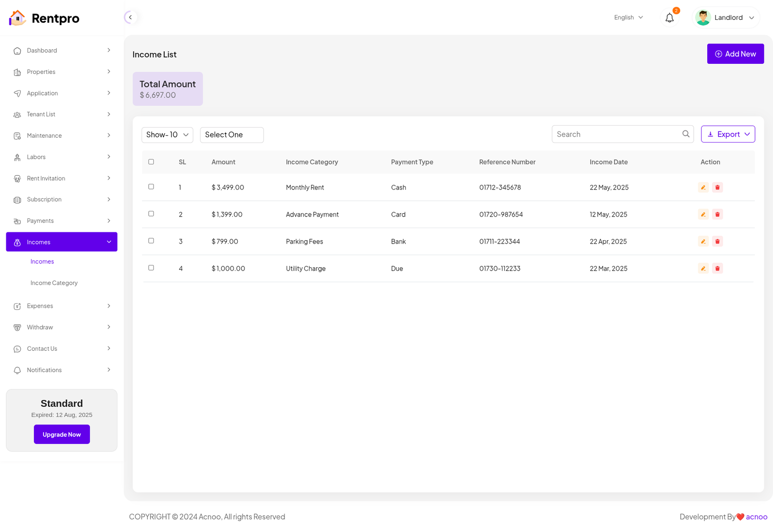
Task: Click the search magnifier icon
Action: [686, 134]
